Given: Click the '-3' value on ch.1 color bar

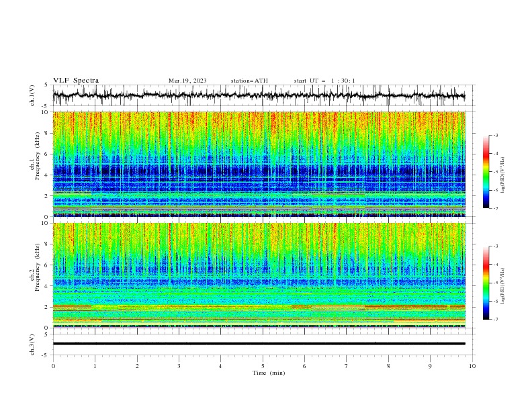Looking at the screenshot, I should tap(496, 135).
